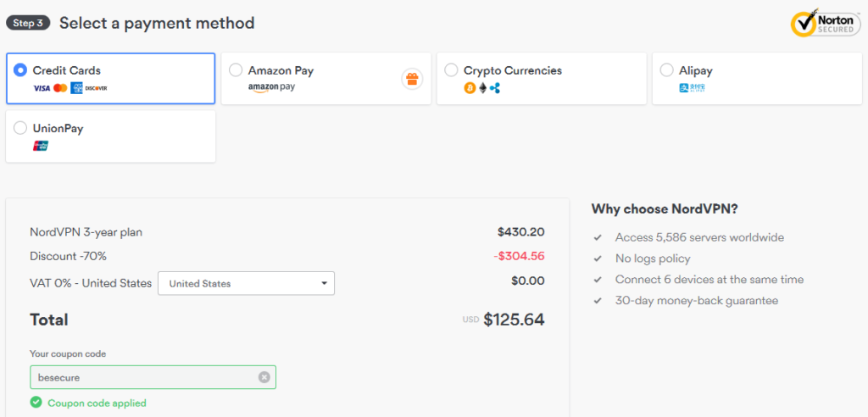The height and width of the screenshot is (417, 868).
Task: Click the American Express logo
Action: tap(76, 88)
